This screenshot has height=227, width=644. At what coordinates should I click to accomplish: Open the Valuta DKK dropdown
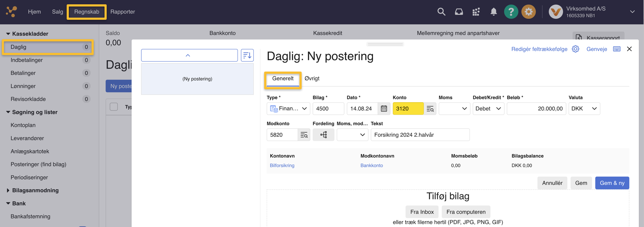coord(584,109)
